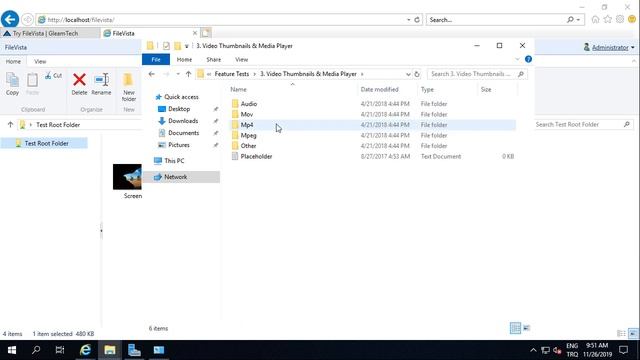Open File Explorer taskbar icon
The image size is (640, 360).
(x=109, y=350)
